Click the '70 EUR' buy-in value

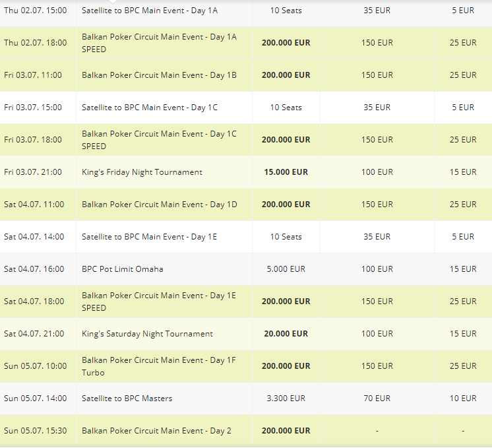(x=377, y=399)
